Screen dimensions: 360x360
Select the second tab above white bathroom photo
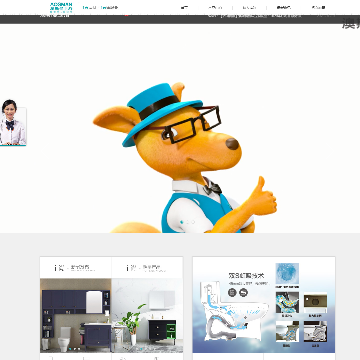tap(147, 268)
